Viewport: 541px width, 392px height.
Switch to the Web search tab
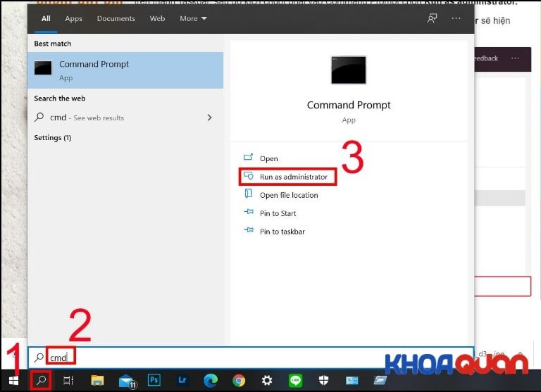tap(157, 18)
